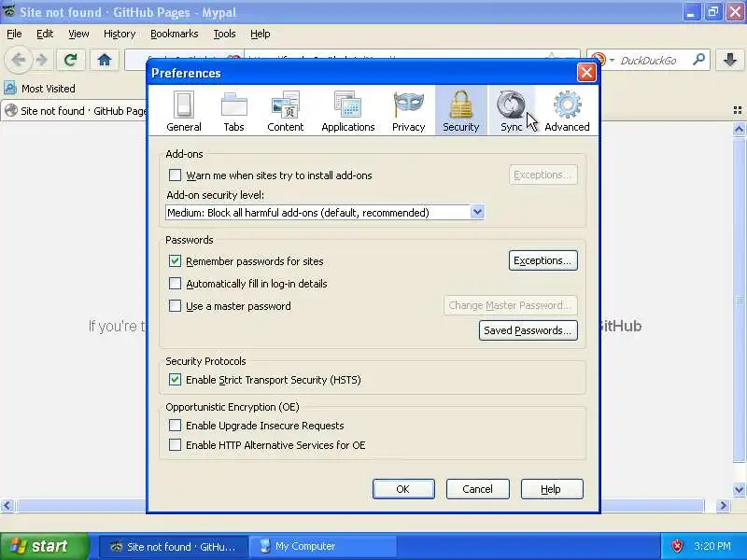Open the Downloads arrow button
Screen dimensions: 747x560
730,60
